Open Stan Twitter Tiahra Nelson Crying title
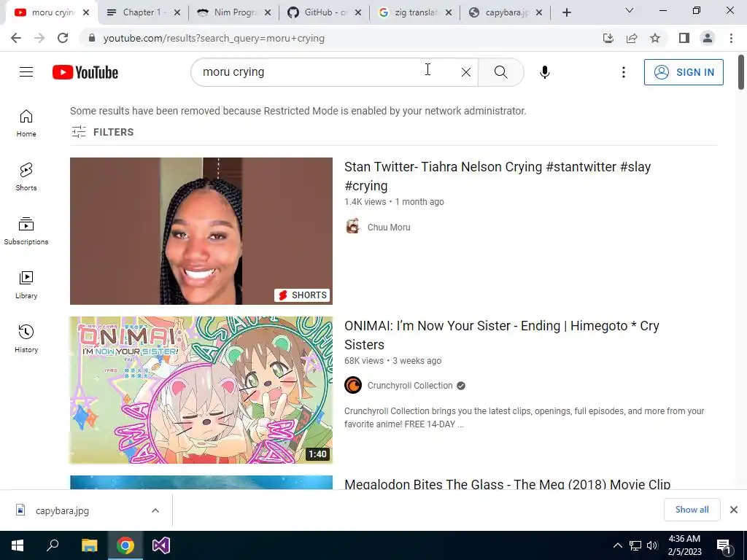Viewport: 747px width, 560px height. tap(498, 176)
